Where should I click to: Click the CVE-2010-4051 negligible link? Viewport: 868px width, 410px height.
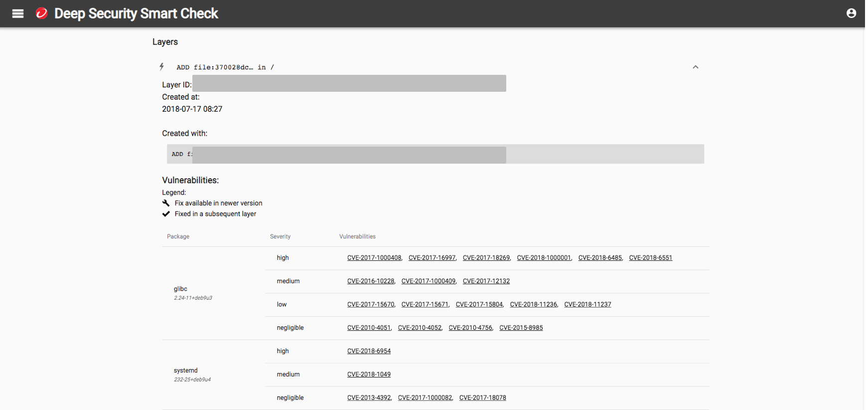coord(369,328)
